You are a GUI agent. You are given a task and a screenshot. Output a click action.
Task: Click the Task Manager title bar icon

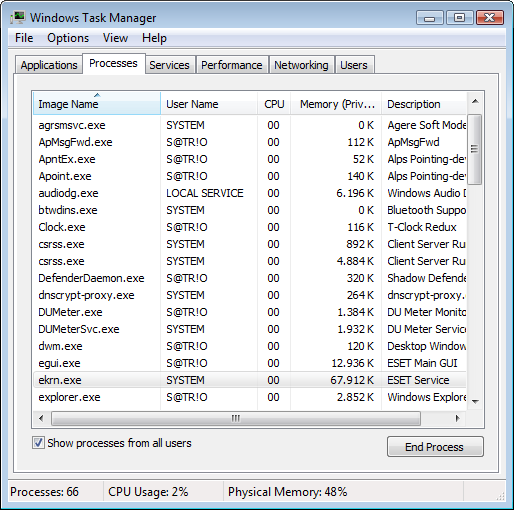18,18
